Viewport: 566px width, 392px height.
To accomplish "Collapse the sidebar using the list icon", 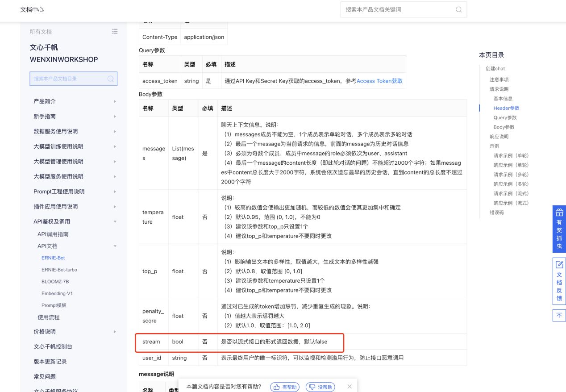I will coord(115,31).
